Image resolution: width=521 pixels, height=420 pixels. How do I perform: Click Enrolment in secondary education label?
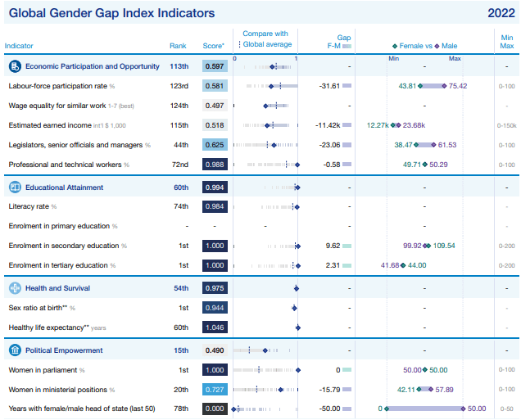click(68, 246)
